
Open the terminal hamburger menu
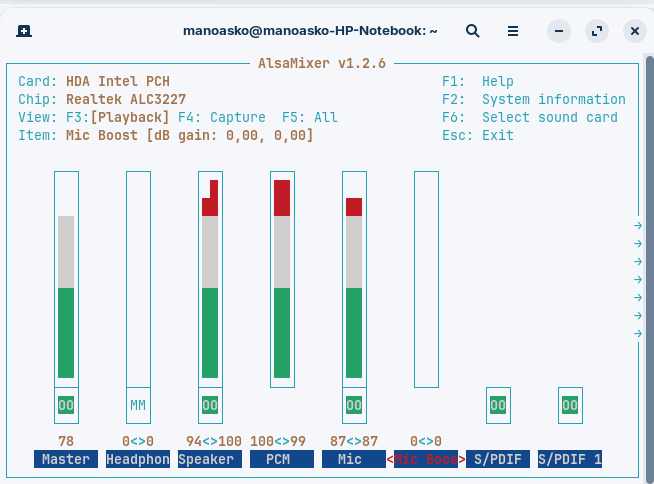pos(513,31)
